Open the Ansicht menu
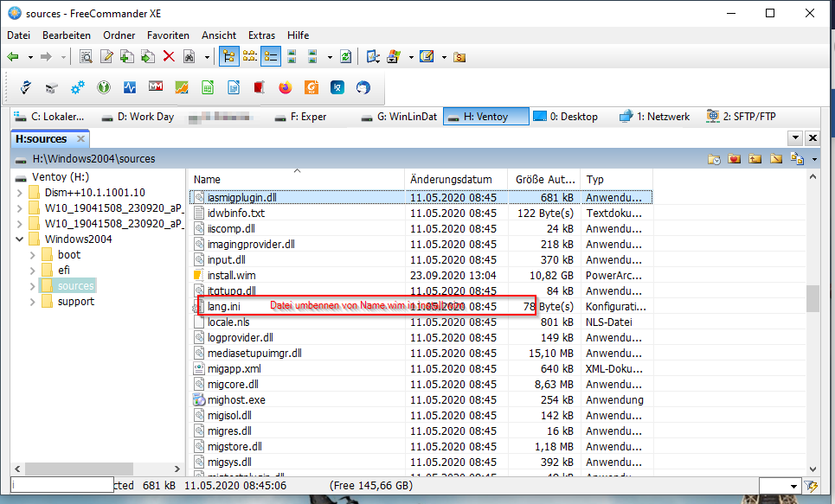 coord(219,35)
